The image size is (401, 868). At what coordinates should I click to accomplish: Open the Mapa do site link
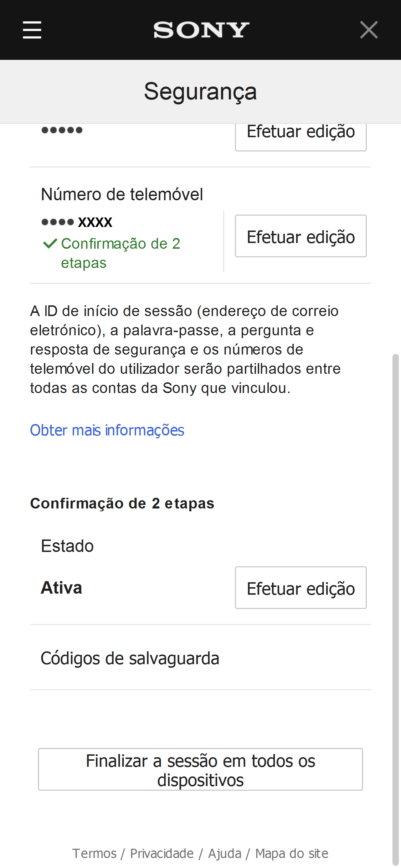pyautogui.click(x=292, y=853)
